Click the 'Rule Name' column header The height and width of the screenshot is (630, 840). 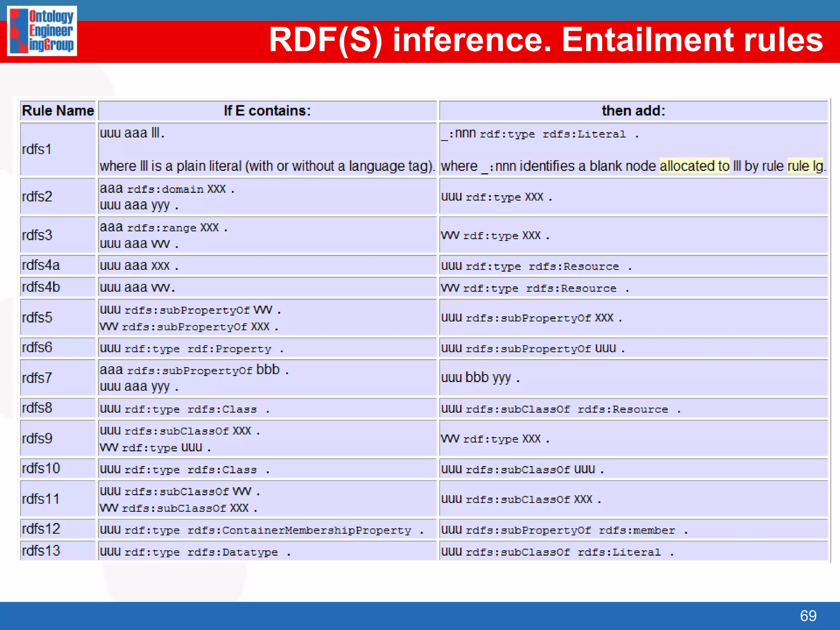[58, 111]
